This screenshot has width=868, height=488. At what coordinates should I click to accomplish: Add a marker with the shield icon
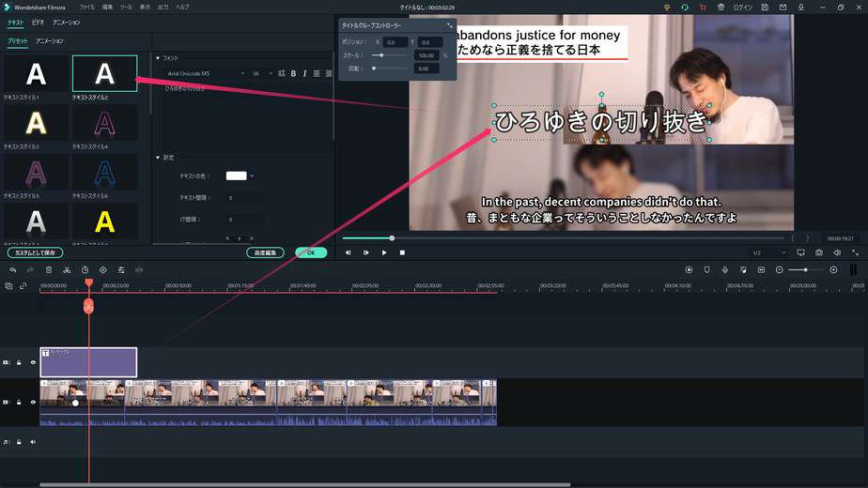[707, 270]
